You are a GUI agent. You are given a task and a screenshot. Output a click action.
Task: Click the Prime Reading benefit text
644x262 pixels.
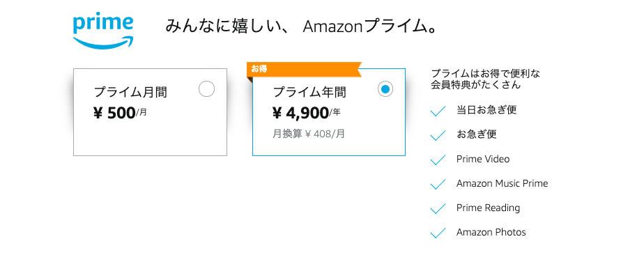click(489, 208)
